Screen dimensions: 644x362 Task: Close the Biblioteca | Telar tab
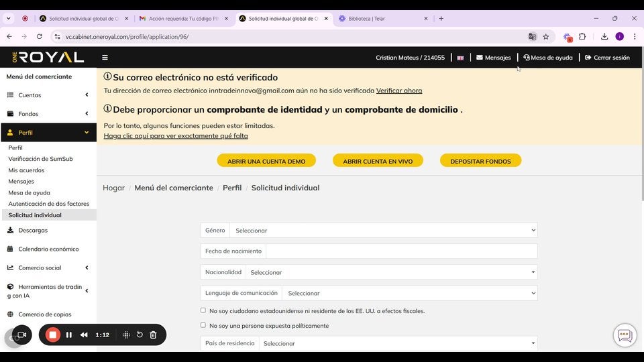(426, 19)
